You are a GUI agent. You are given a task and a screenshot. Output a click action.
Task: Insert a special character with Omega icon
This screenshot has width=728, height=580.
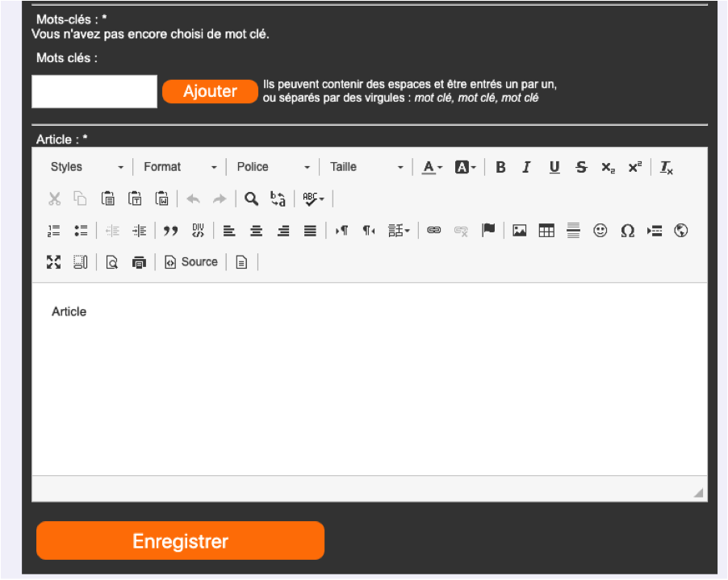tap(627, 231)
